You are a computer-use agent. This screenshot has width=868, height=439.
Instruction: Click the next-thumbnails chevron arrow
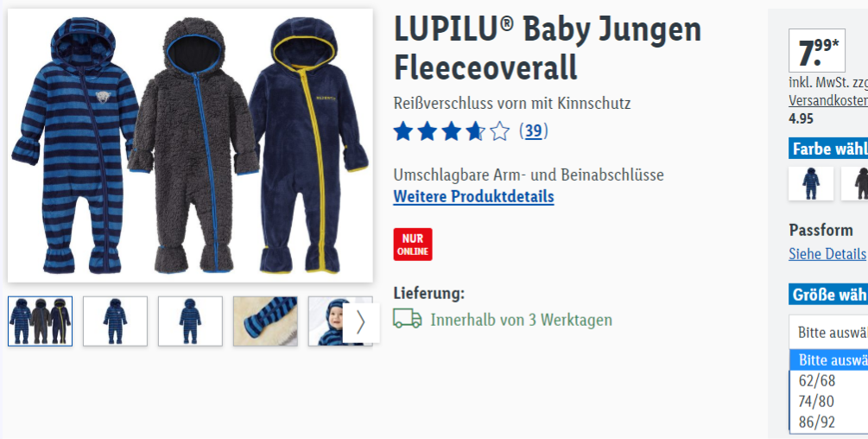pyautogui.click(x=361, y=322)
